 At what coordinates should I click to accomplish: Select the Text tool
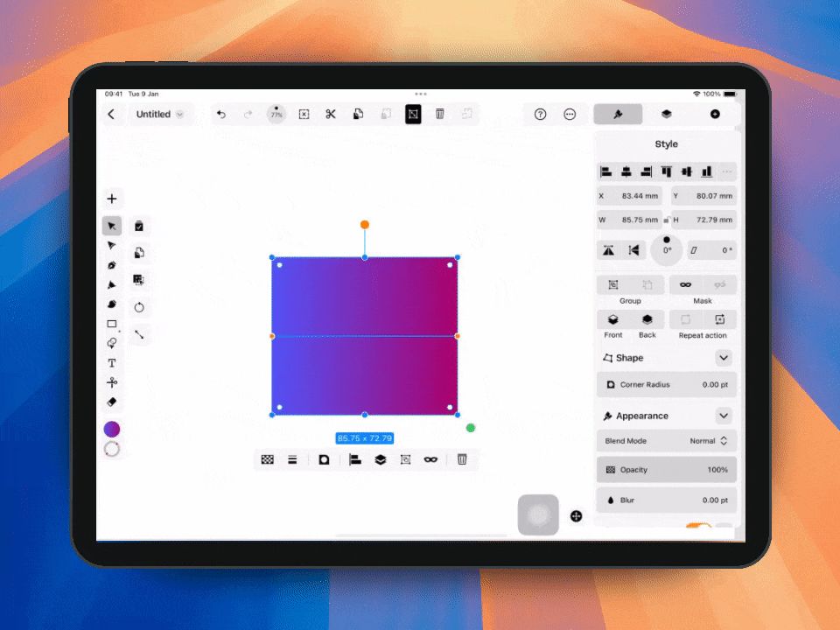(111, 362)
